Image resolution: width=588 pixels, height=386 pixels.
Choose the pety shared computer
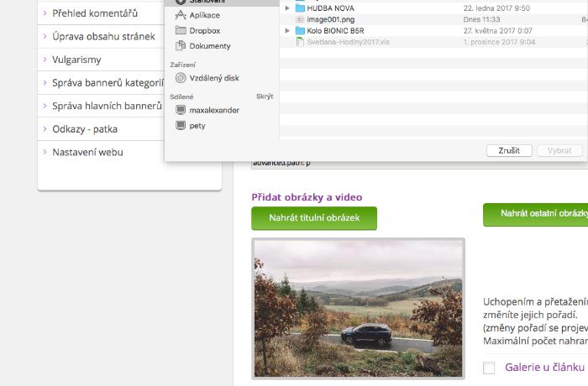tap(197, 126)
